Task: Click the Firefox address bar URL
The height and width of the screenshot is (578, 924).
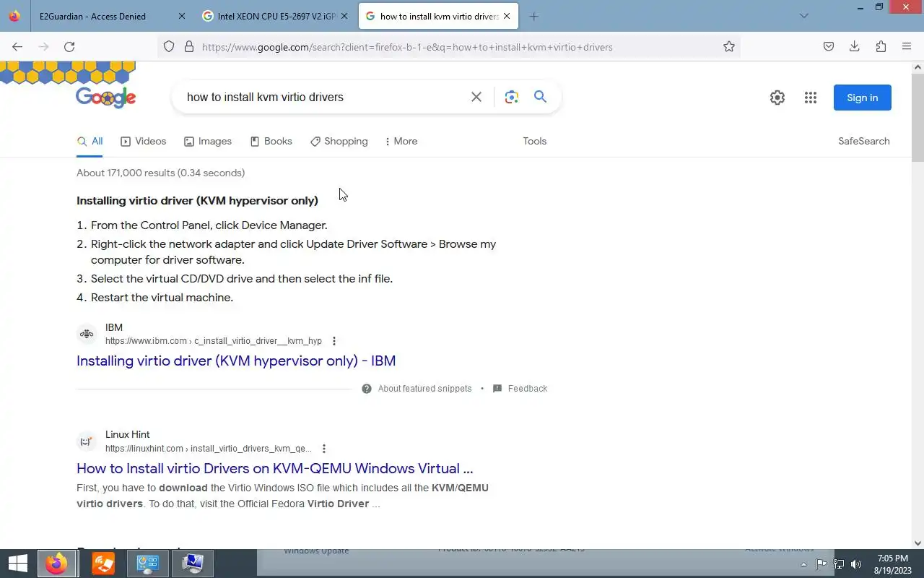Action: (x=407, y=47)
